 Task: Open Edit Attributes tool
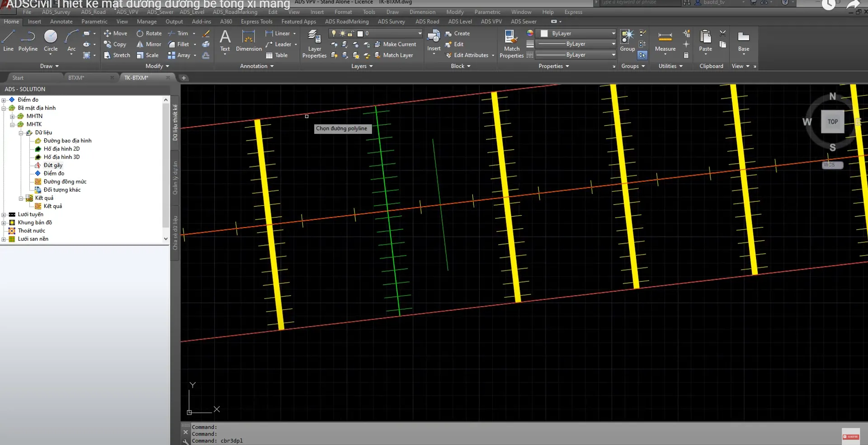click(x=467, y=55)
